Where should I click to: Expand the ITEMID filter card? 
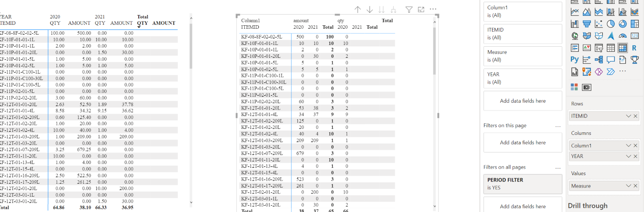(x=522, y=33)
